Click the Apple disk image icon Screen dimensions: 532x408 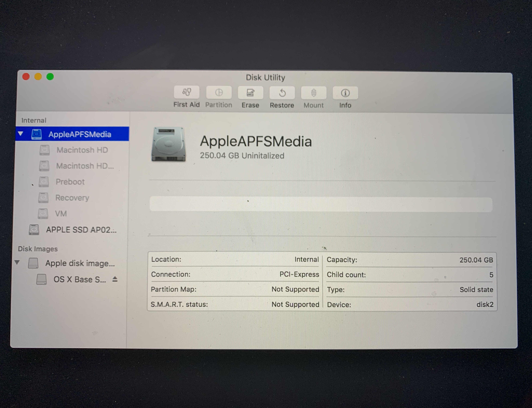pyautogui.click(x=33, y=263)
